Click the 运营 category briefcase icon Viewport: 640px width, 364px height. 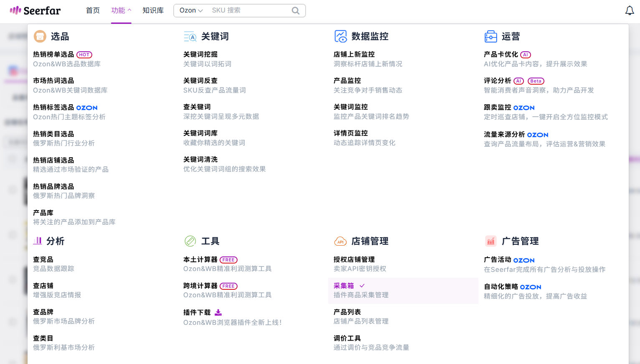491,37
